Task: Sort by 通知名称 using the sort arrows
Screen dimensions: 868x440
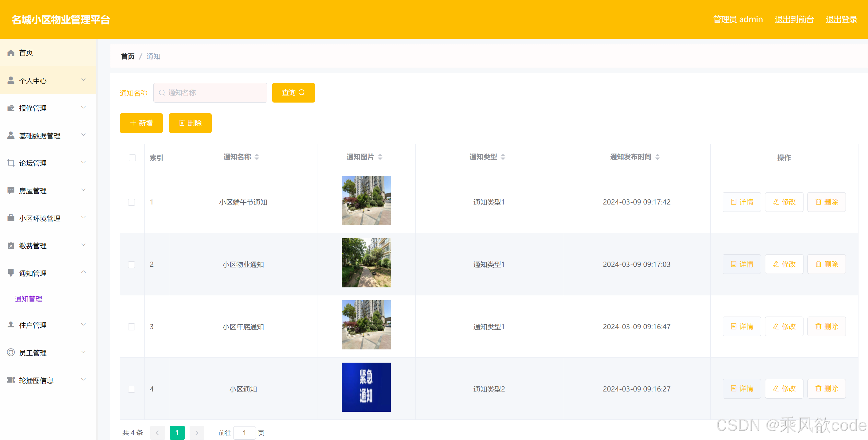Action: click(x=257, y=157)
